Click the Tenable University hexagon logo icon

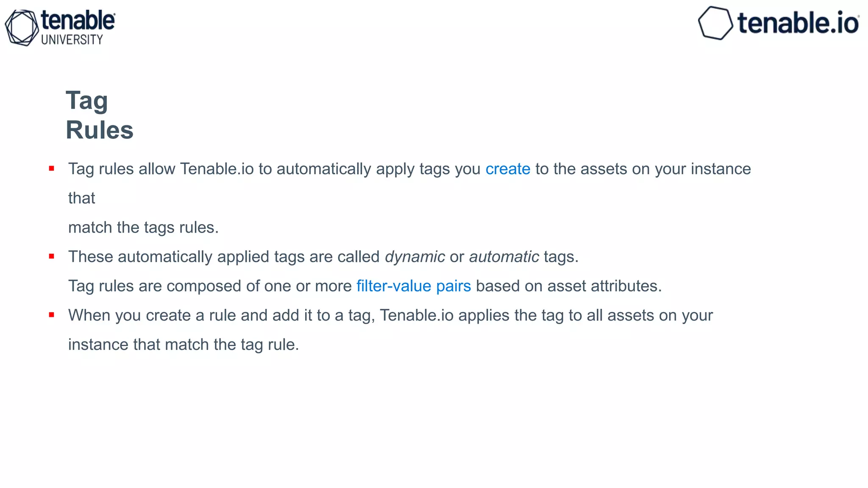(x=22, y=28)
